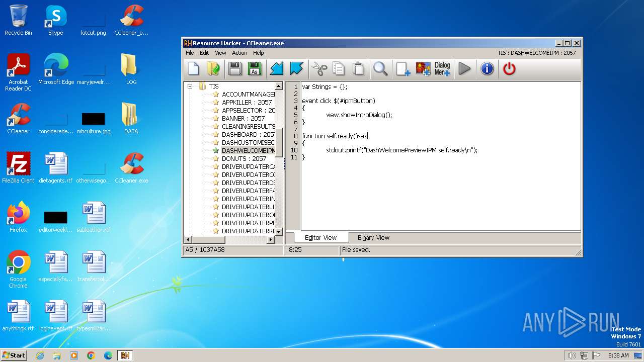
Task: Click the Add new resource page icon
Action: [403, 69]
